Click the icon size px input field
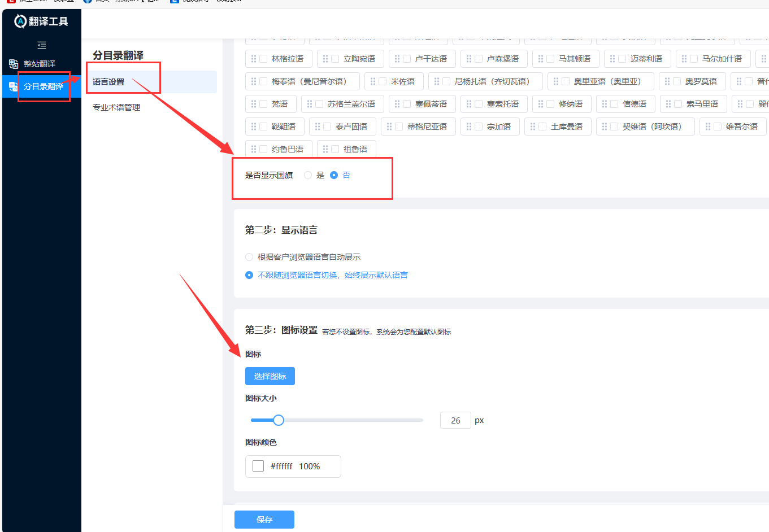 coord(455,420)
